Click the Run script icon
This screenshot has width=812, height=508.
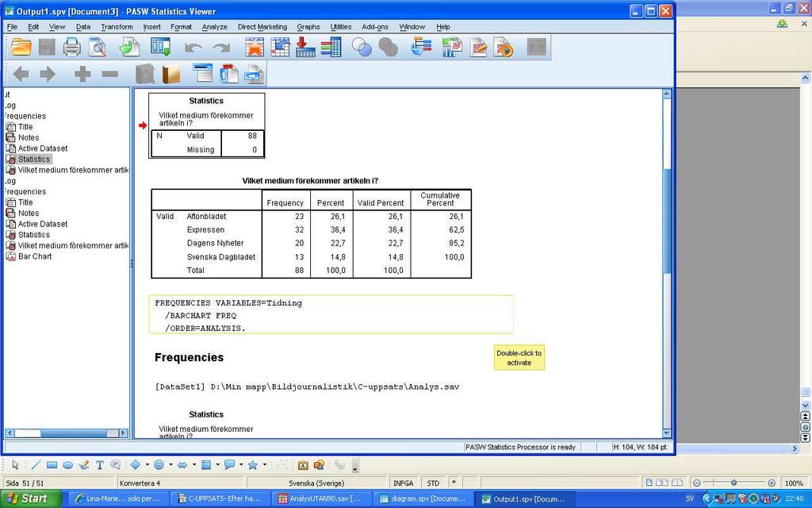click(x=504, y=47)
